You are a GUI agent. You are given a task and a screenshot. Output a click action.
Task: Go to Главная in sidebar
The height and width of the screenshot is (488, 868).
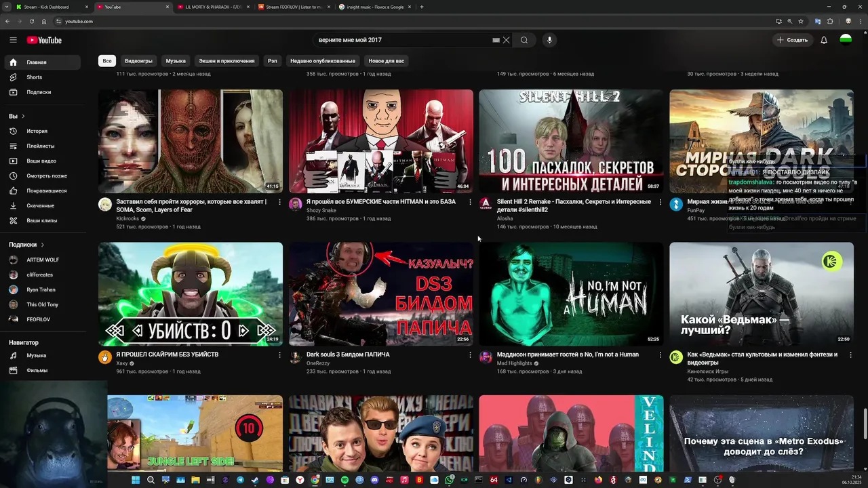coord(42,62)
